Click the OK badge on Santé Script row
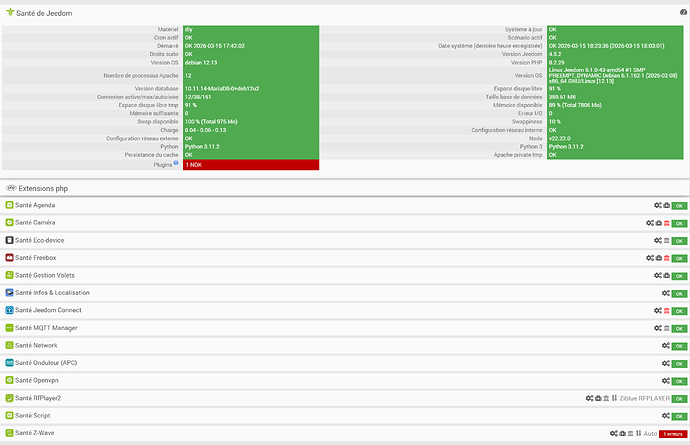The height and width of the screenshot is (445, 690). [679, 416]
